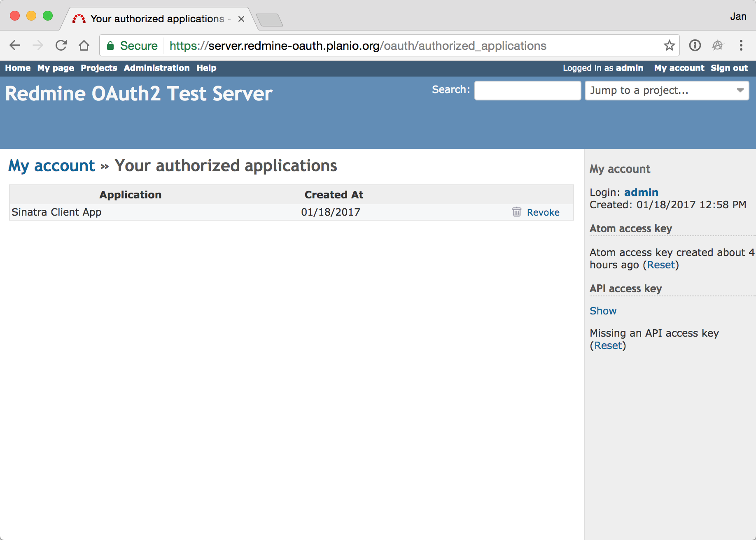Click the Redmine OAuth2 Test Server title
Image resolution: width=756 pixels, height=540 pixels.
coord(139,93)
